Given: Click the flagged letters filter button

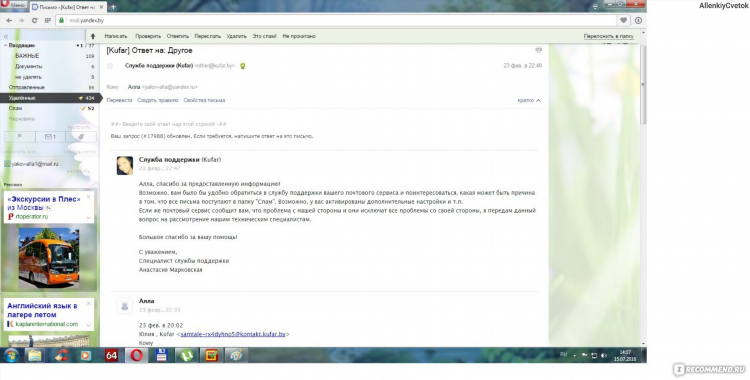Looking at the screenshot, I should [x=20, y=137].
